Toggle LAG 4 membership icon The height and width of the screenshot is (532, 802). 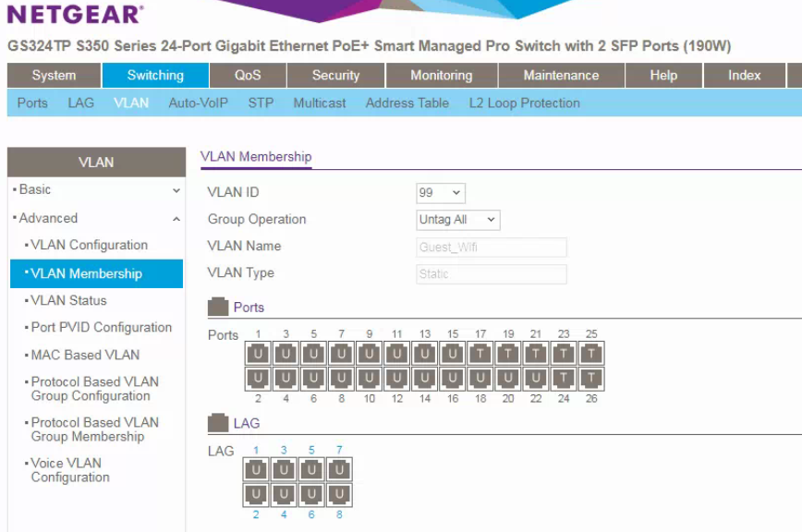284,494
